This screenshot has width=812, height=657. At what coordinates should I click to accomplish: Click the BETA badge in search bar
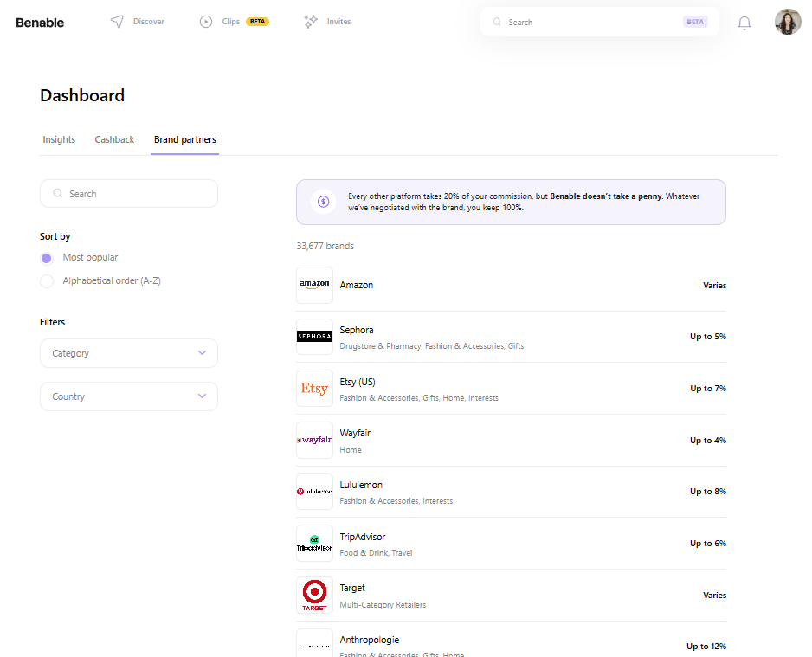coord(695,22)
